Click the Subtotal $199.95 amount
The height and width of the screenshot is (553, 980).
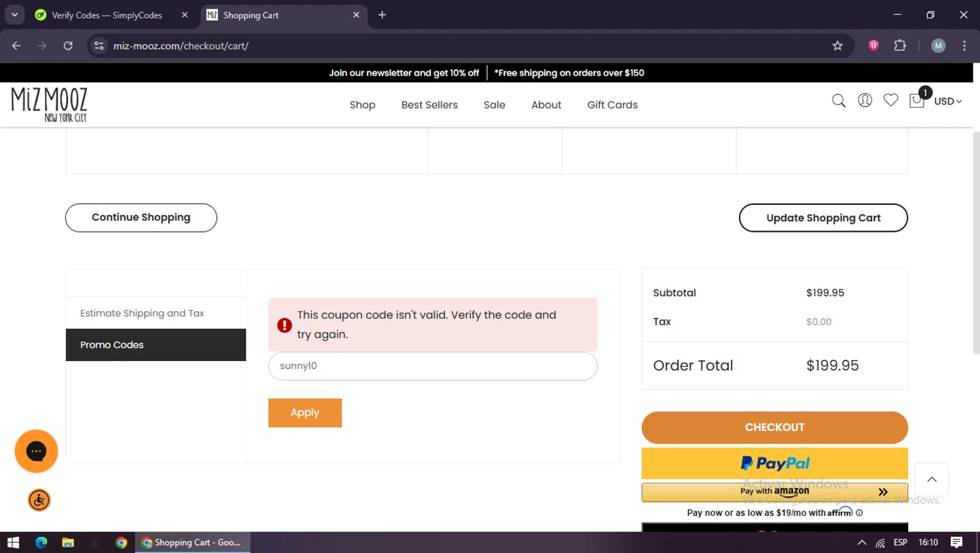[825, 293]
